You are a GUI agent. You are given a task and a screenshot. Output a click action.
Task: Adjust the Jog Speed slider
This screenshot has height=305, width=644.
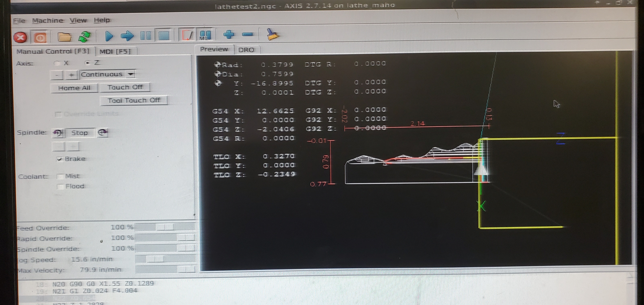point(165,259)
